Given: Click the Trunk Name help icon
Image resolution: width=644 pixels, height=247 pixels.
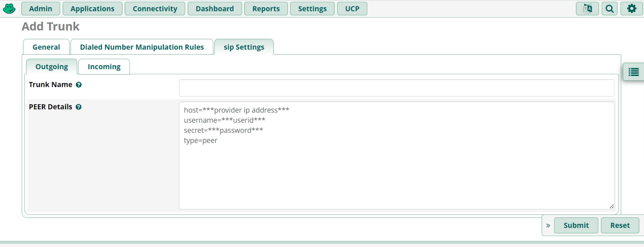Looking at the screenshot, I should (79, 85).
